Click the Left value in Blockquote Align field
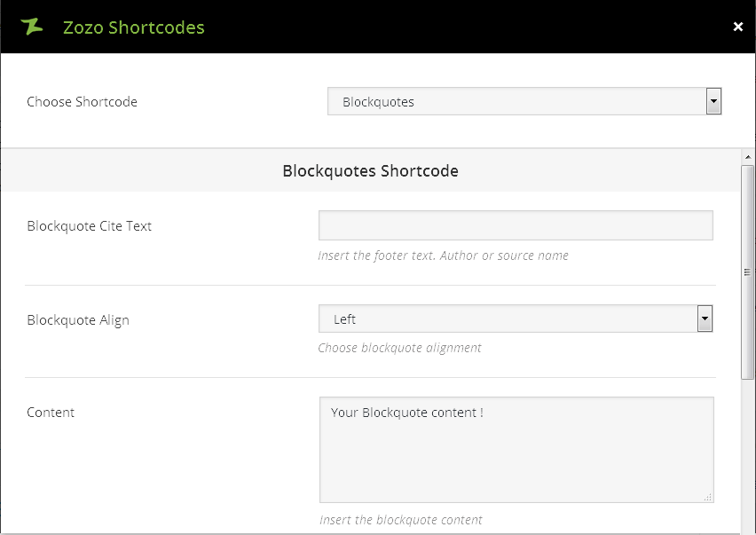 [345, 319]
